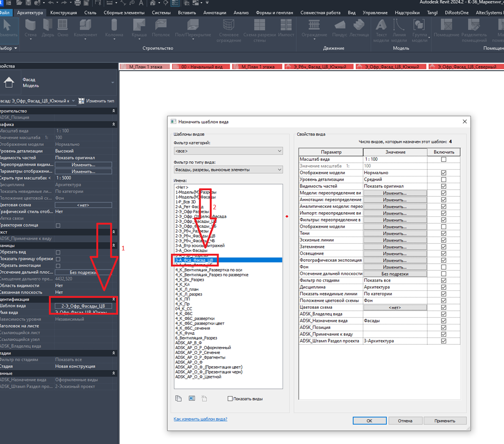Click the rename template icon in dialog

tap(192, 398)
